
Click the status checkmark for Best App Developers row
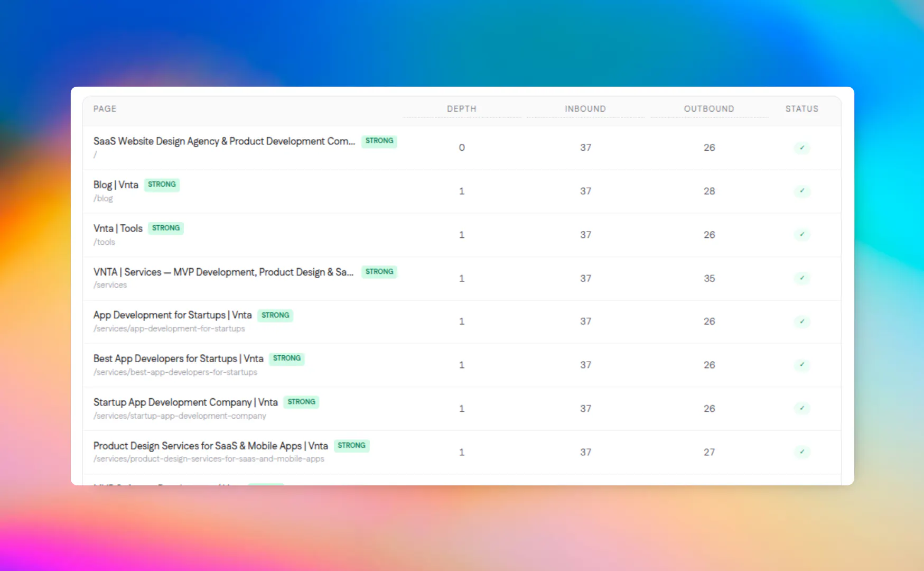coord(801,365)
